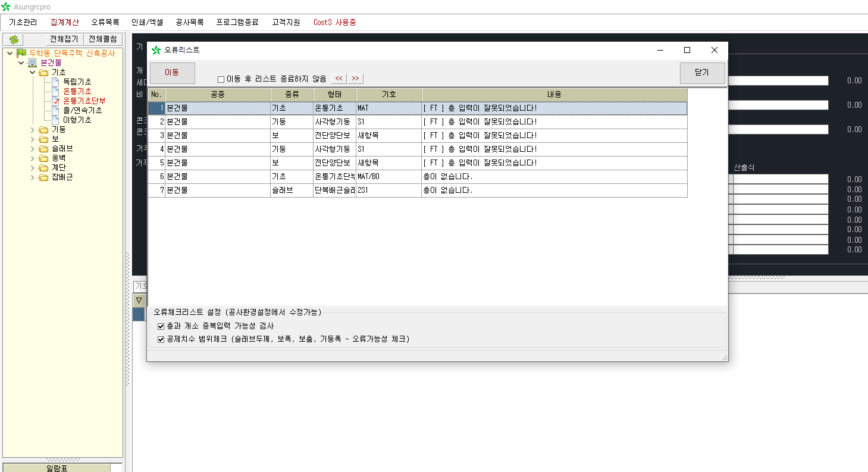The image size is (868, 472).
Task: Click the green flag project icon
Action: (x=21, y=53)
